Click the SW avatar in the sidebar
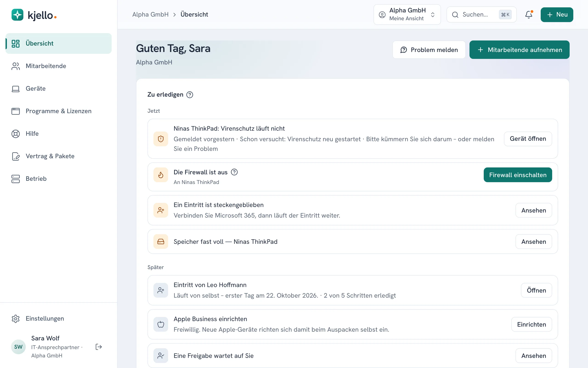Viewport: 588px width, 368px height. tap(18, 347)
